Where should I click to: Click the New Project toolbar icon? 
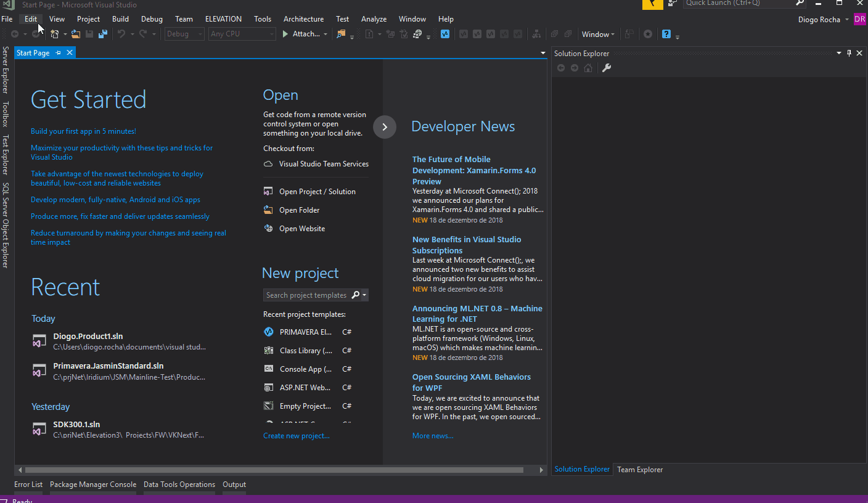tap(55, 34)
